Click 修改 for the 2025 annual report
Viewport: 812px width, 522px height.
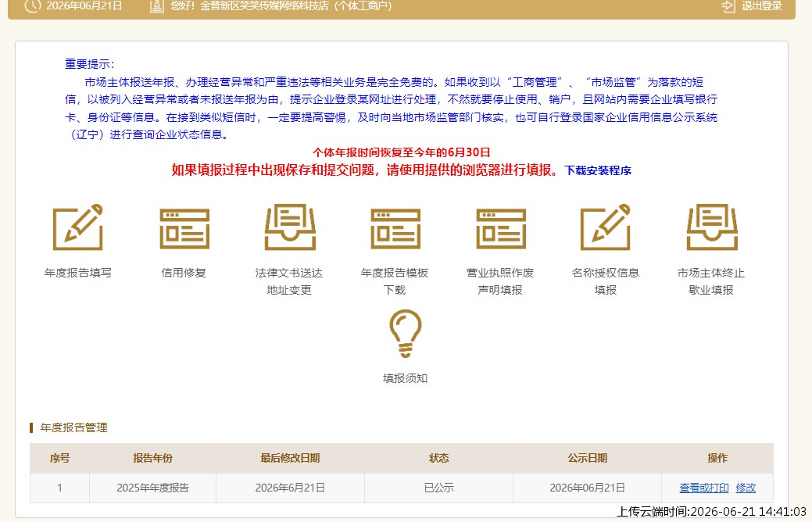(746, 488)
